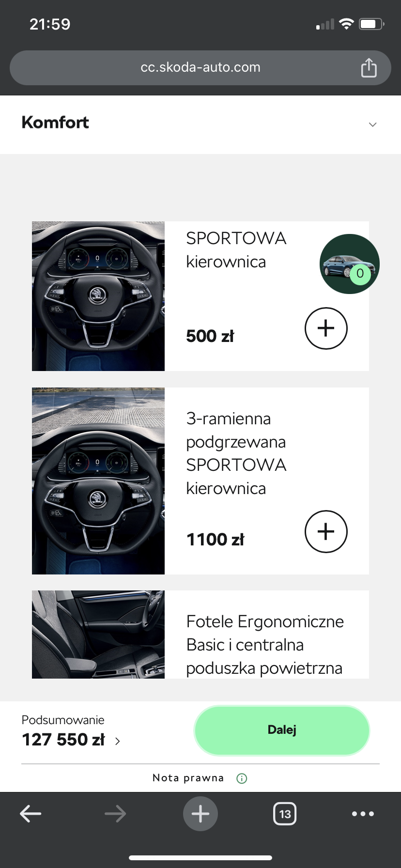Add heated 3-ramienna SPORTOWA kierownica option

[326, 531]
